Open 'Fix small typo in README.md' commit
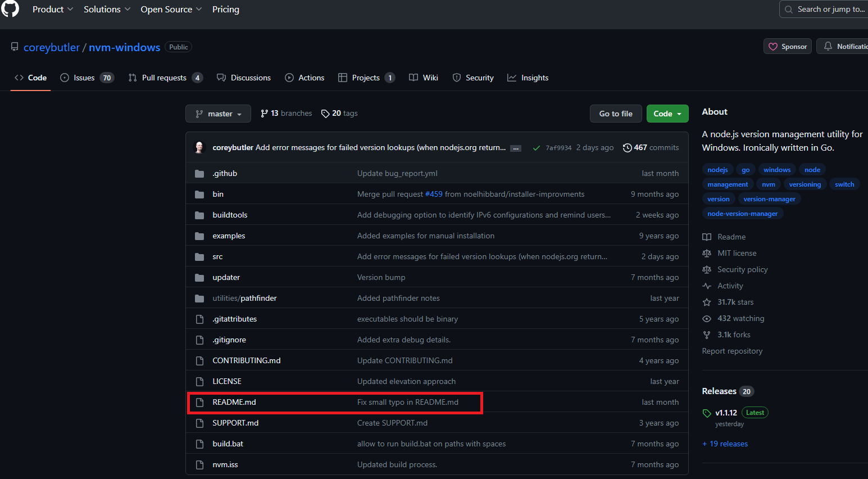This screenshot has height=479, width=868. pos(408,403)
